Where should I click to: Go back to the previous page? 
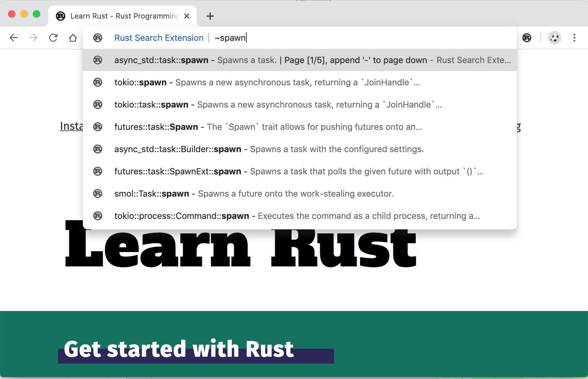pos(14,38)
